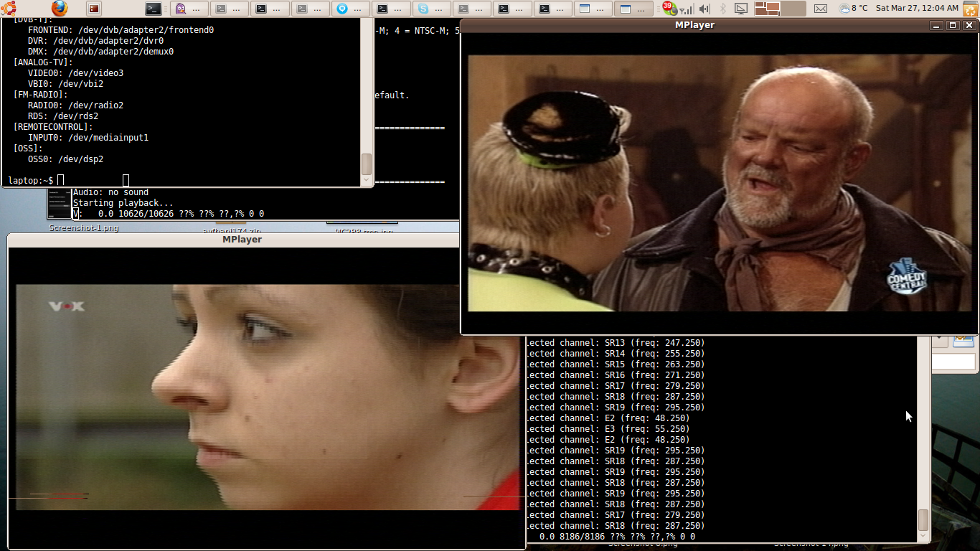This screenshot has height=551, width=980.
Task: Click the 'Audio: no sound' terminal line
Action: 110,192
